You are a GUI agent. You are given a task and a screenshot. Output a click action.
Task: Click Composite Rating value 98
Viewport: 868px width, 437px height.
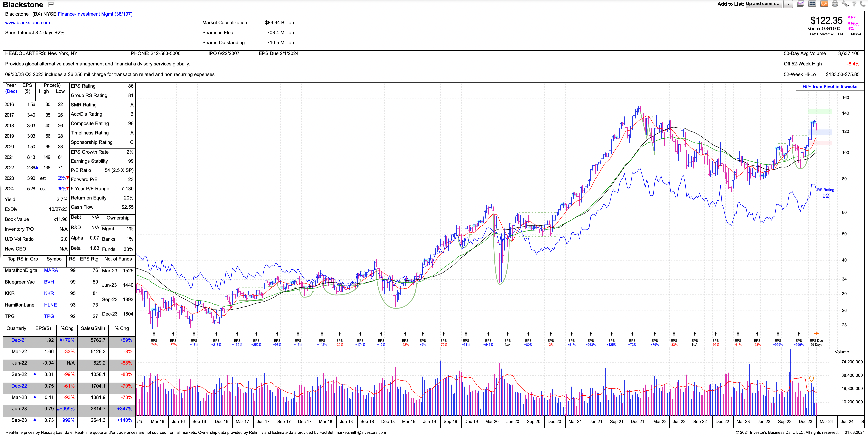(x=131, y=123)
